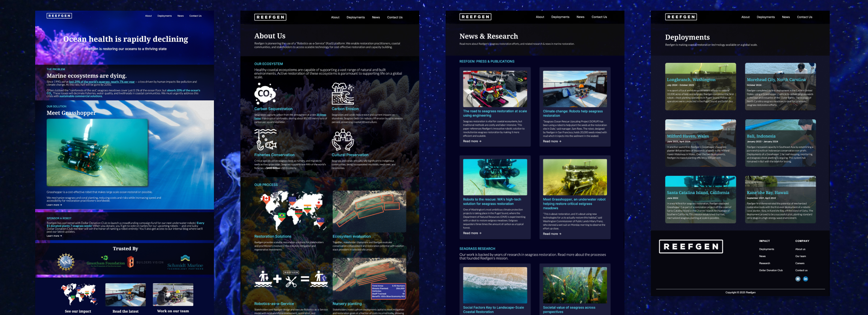
Task: Open the Santa Catalina Island, California deployment card
Action: (700, 200)
